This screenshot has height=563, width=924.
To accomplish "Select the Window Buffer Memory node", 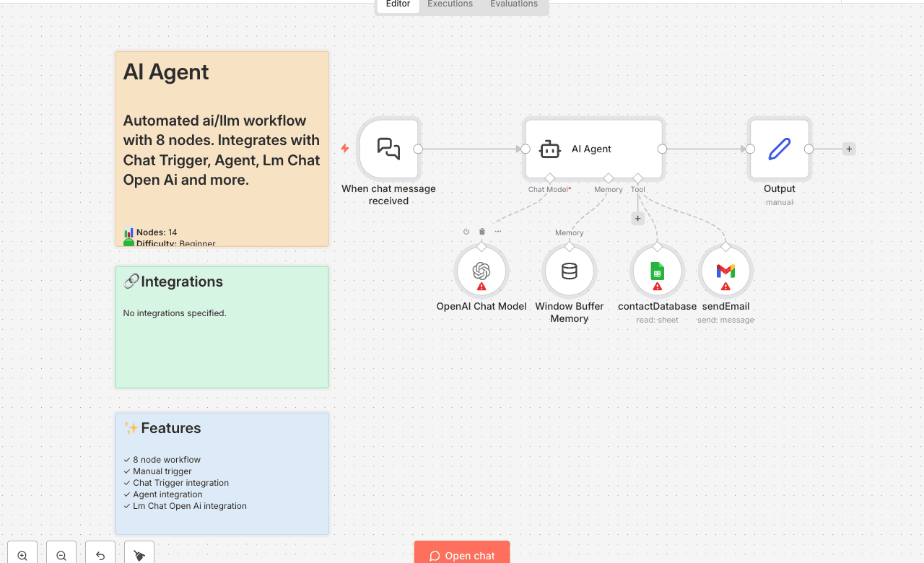I will [x=570, y=271].
